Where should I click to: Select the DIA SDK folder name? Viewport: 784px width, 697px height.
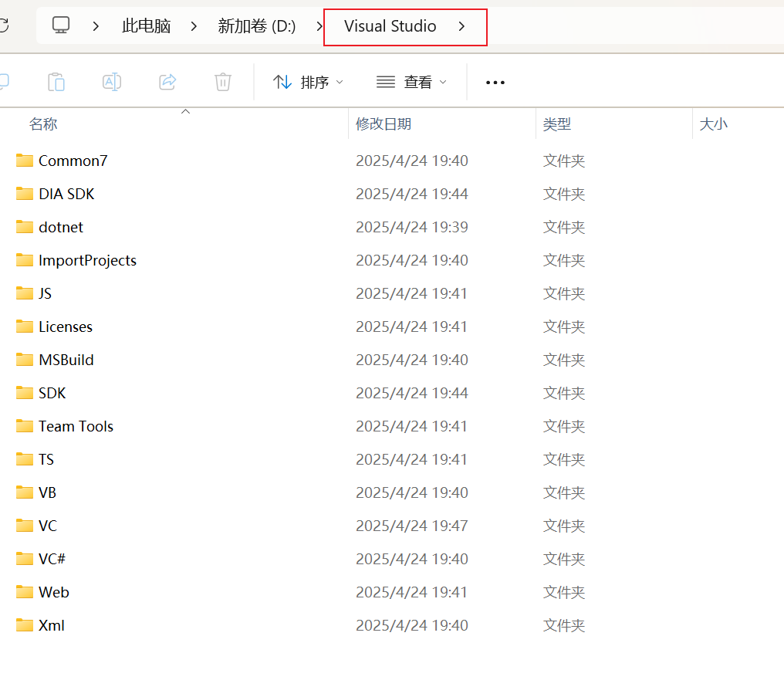pos(66,194)
